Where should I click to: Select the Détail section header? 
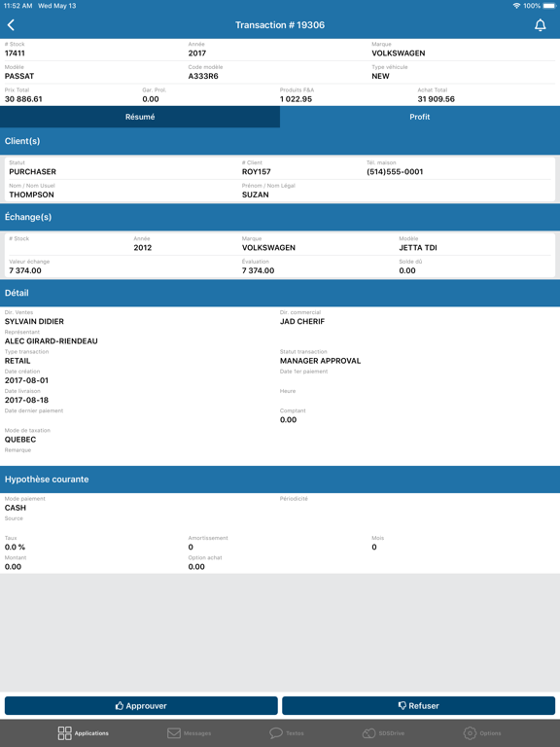[280, 293]
